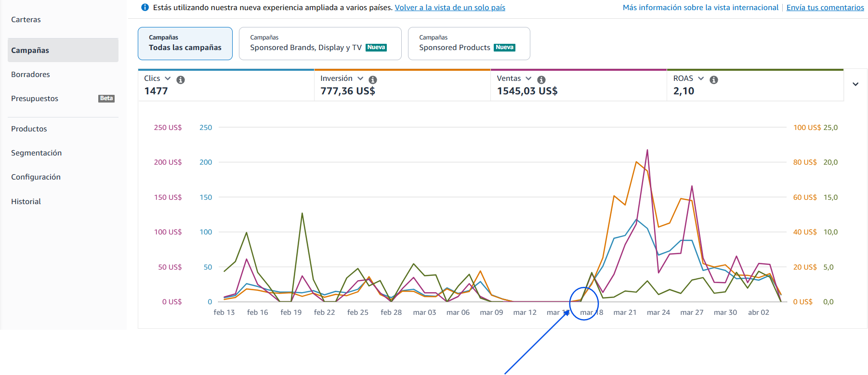The width and height of the screenshot is (868, 375).
Task: Expand the Inversión metric dropdown
Action: [360, 78]
